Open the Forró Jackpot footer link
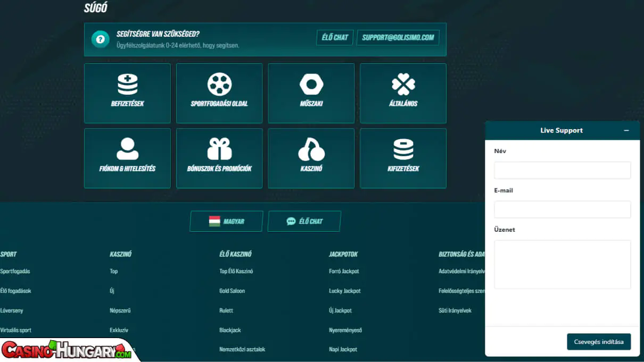This screenshot has width=644, height=362. point(344,271)
